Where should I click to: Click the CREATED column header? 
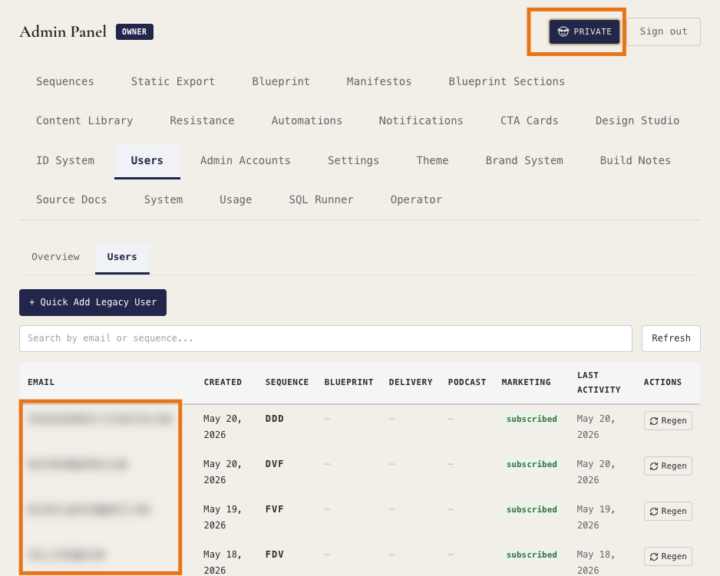tap(223, 382)
